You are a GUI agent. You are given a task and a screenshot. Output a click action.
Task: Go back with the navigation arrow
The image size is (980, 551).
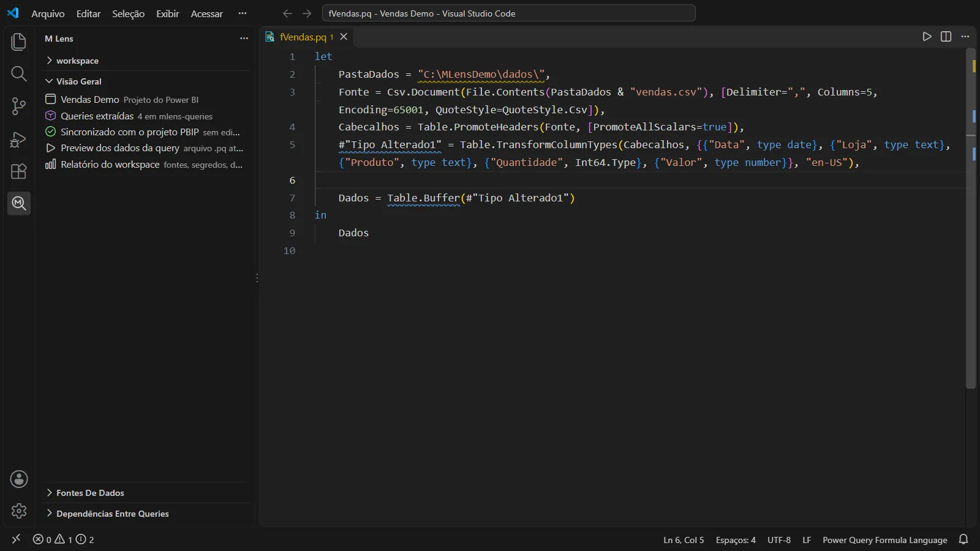[287, 13]
